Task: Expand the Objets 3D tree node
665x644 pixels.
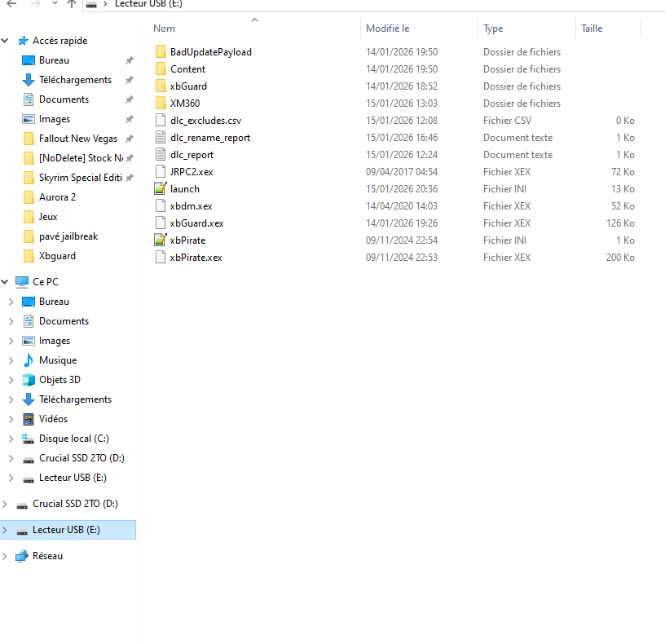Action: point(11,380)
